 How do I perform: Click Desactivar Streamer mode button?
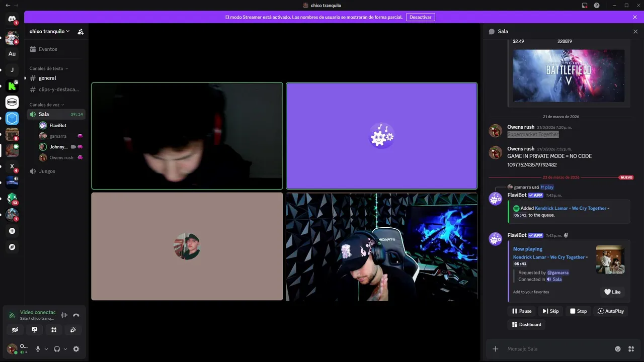click(420, 17)
